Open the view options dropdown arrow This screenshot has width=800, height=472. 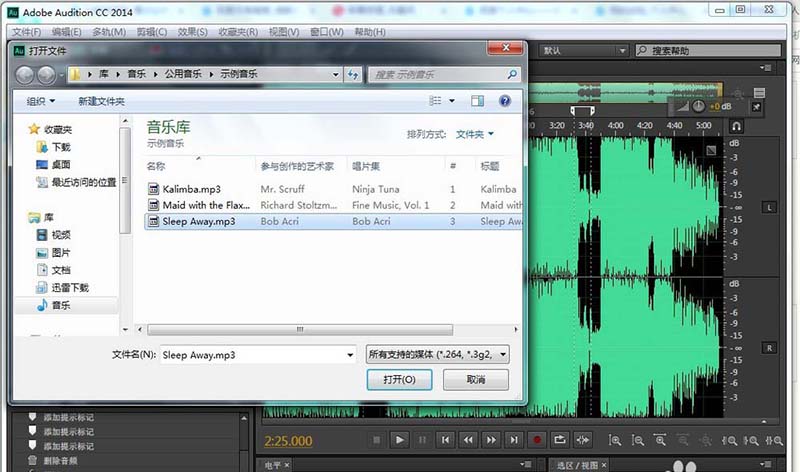click(x=452, y=101)
